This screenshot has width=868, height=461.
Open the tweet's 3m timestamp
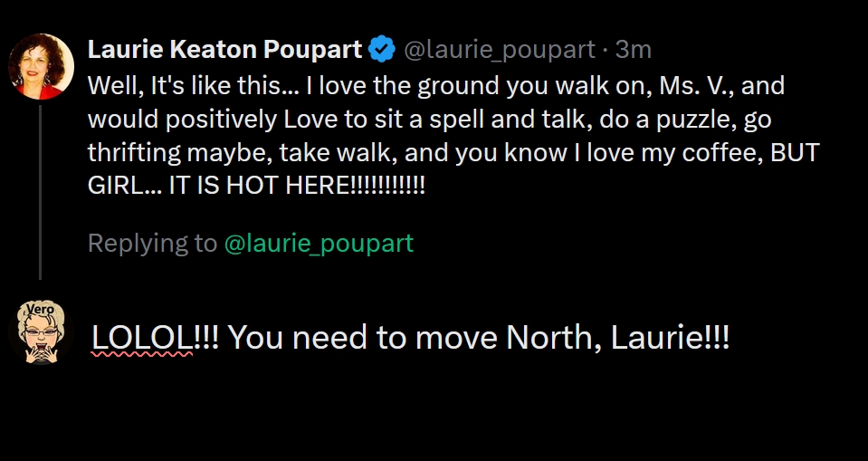pos(634,50)
